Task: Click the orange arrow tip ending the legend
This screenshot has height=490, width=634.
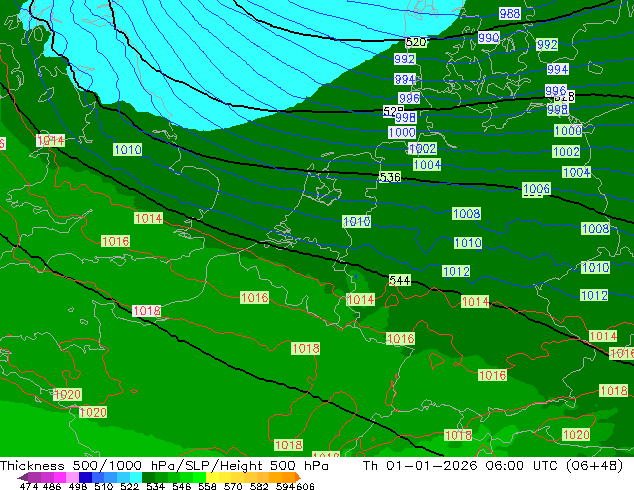Action: (298, 477)
